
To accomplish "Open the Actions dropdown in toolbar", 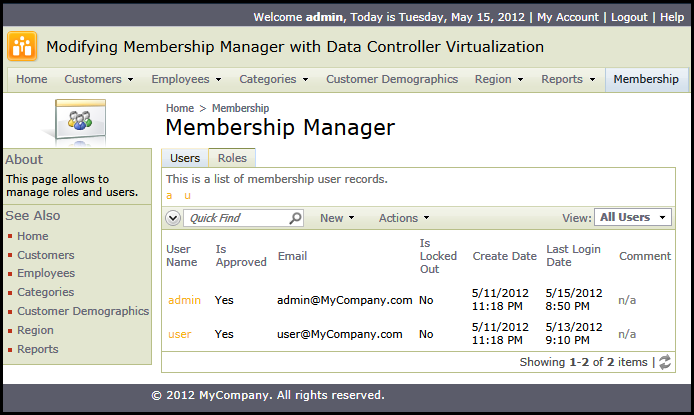I will click(404, 218).
